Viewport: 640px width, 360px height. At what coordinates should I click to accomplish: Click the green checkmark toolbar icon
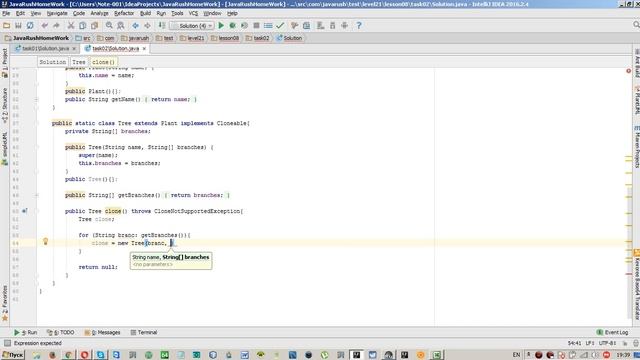[x=280, y=25]
